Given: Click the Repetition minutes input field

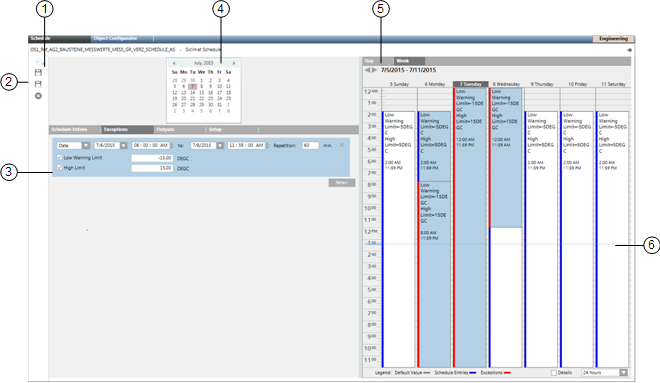Looking at the screenshot, I should coord(310,145).
